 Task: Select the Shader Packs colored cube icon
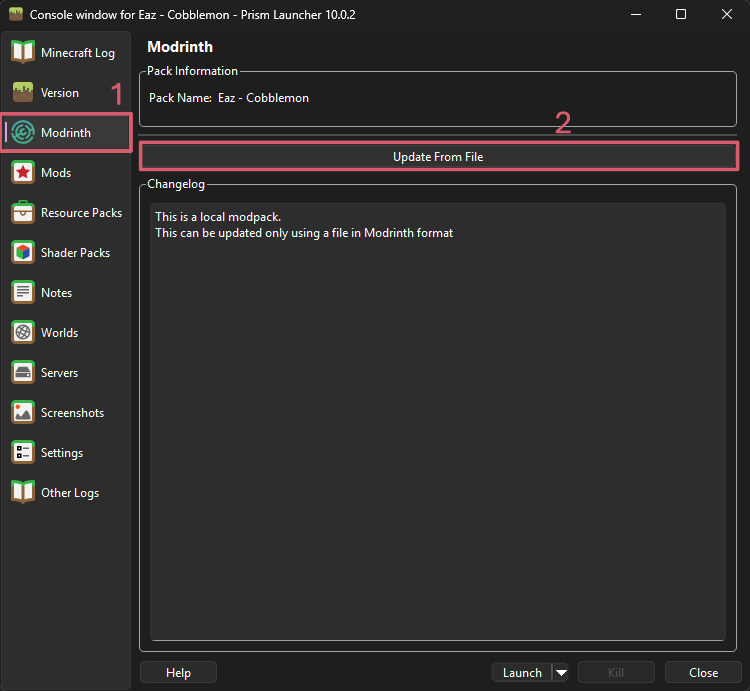pyautogui.click(x=22, y=253)
